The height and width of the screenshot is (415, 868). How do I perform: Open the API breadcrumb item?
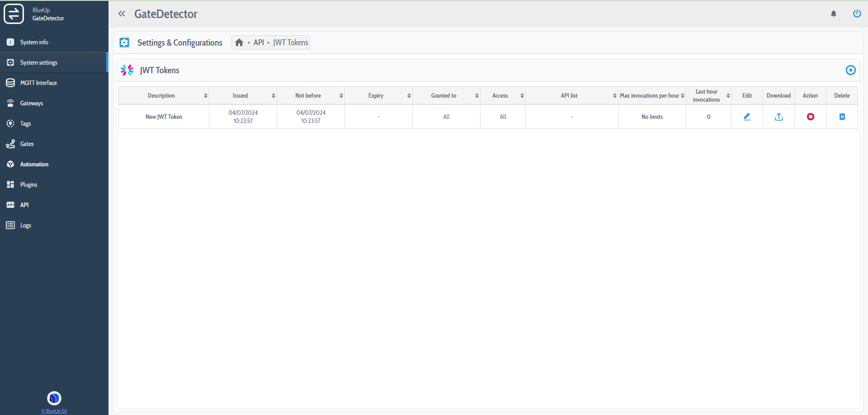(259, 42)
